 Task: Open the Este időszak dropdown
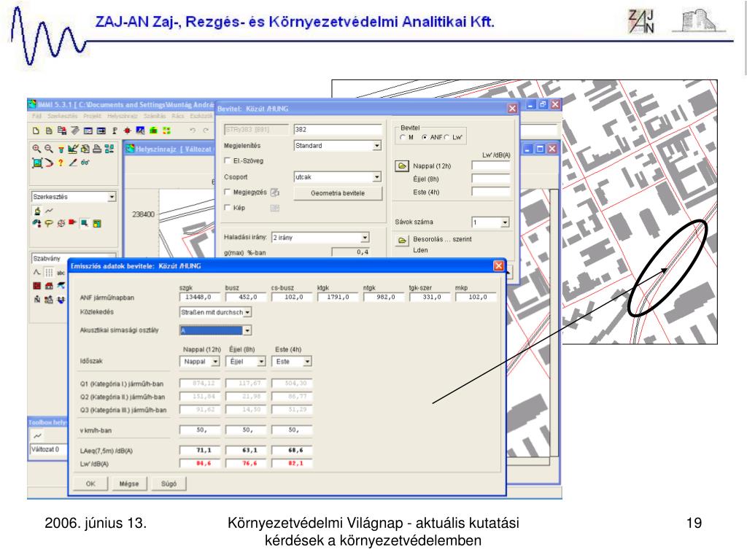307,362
